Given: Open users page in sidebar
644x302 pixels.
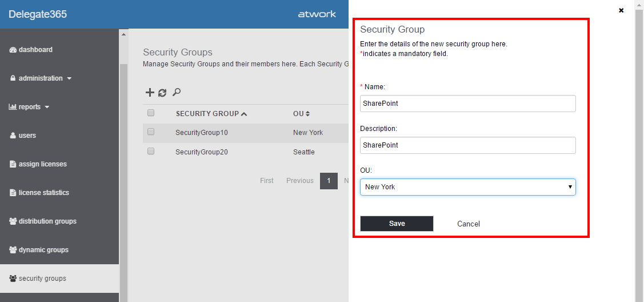Looking at the screenshot, I should pyautogui.click(x=27, y=136).
